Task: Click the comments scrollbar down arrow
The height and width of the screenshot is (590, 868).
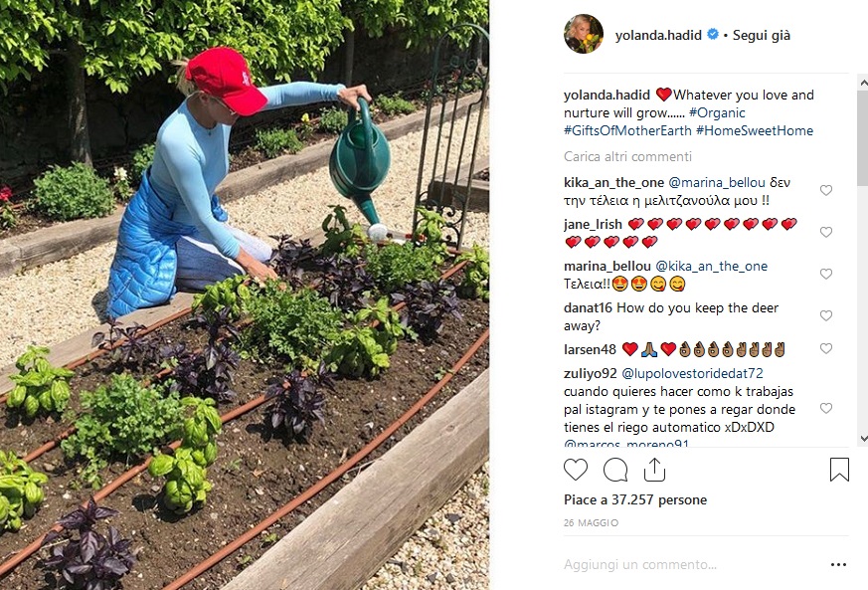Action: [x=862, y=439]
